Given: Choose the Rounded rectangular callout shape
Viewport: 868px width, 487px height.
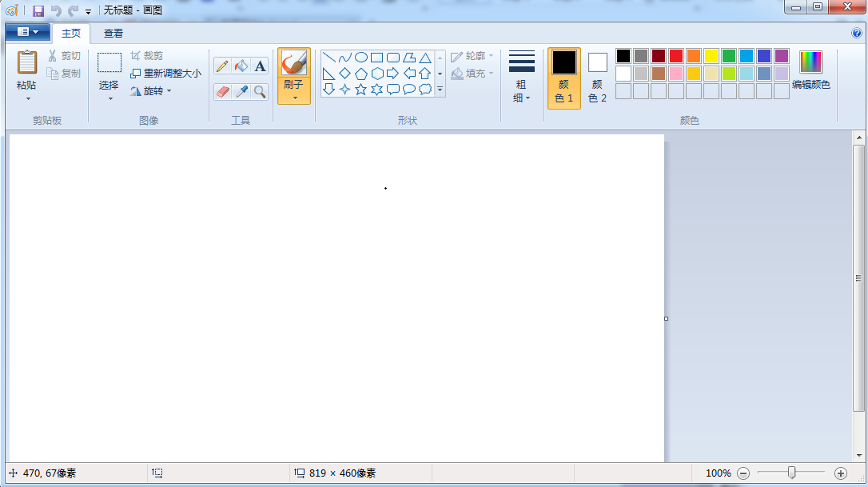Looking at the screenshot, I should pos(393,90).
